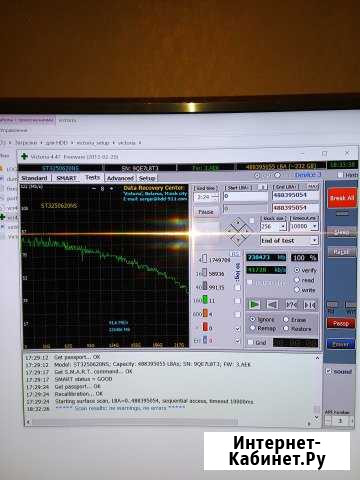360x480 pixels.
Task: Select the read test mode radio
Action: (297, 280)
